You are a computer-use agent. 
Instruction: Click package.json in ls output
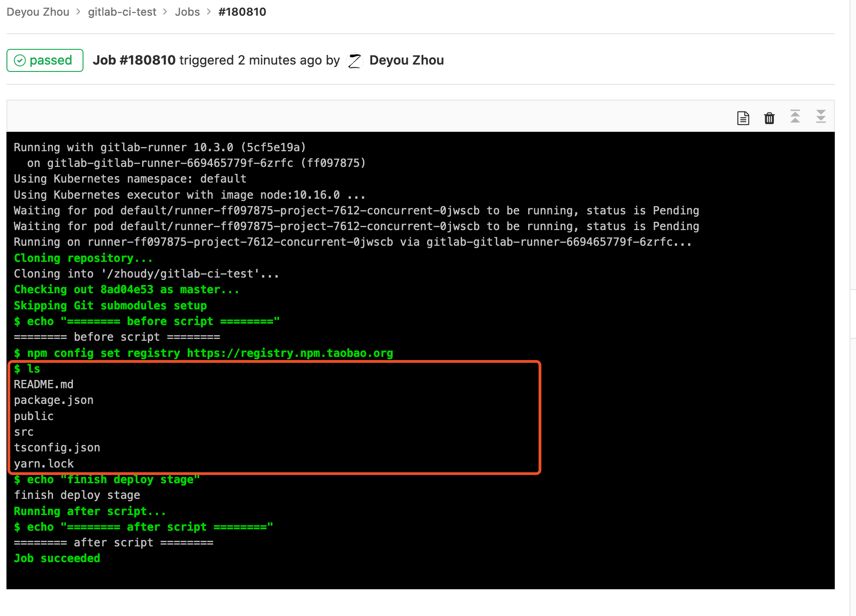pos(53,400)
